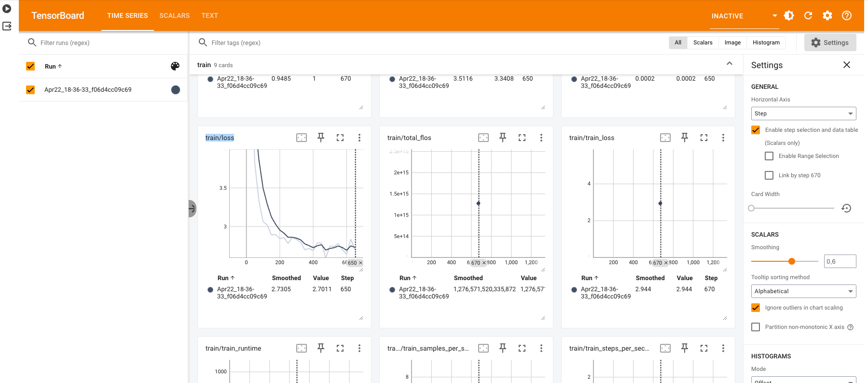
Task: Click the run cell icon in left gutter
Action: [x=7, y=9]
